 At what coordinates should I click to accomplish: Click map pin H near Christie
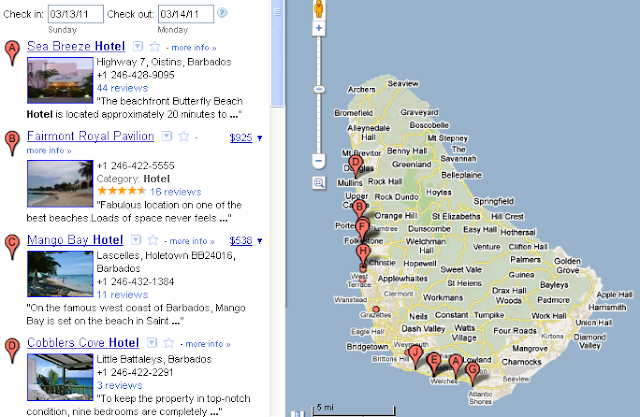pyautogui.click(x=363, y=256)
